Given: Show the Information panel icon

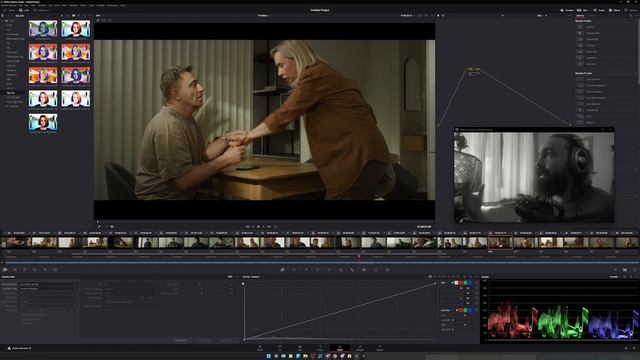Looking at the screenshot, I should click(x=635, y=269).
